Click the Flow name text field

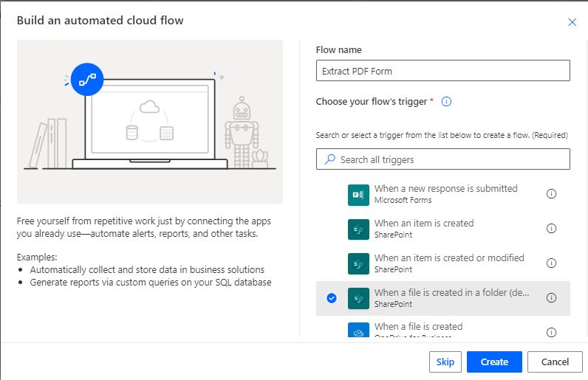click(x=443, y=71)
